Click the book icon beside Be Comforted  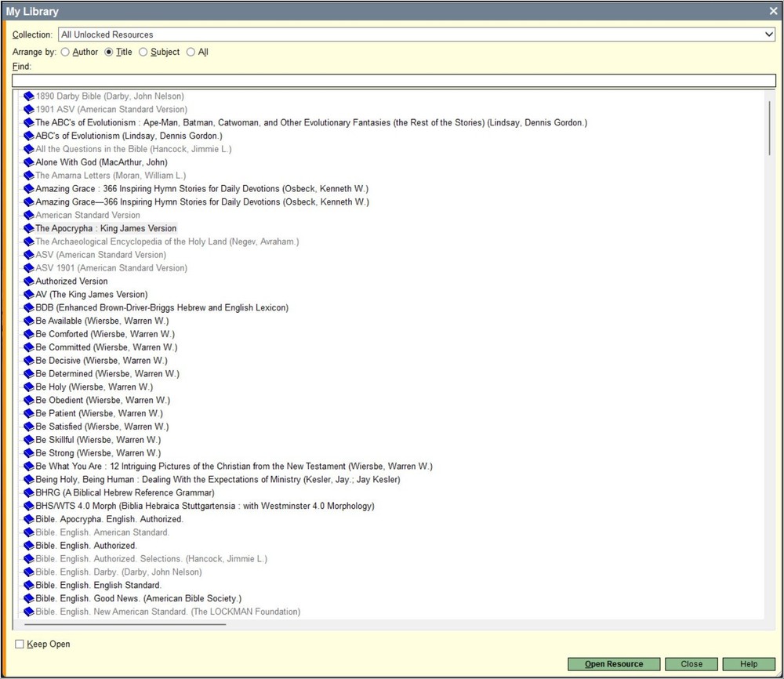[29, 334]
